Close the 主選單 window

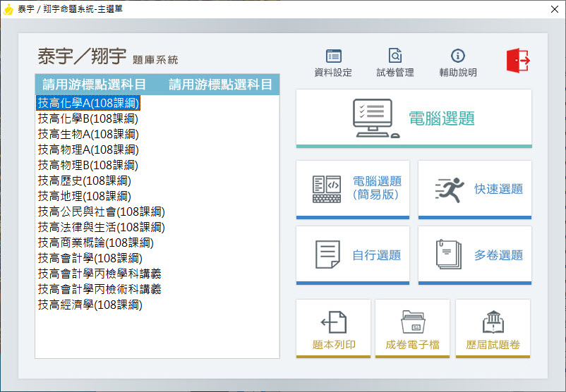tap(550, 10)
